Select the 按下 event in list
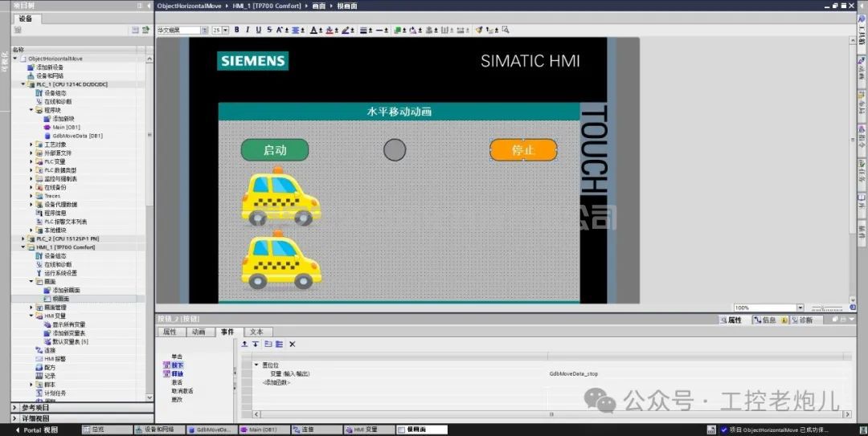 click(177, 365)
